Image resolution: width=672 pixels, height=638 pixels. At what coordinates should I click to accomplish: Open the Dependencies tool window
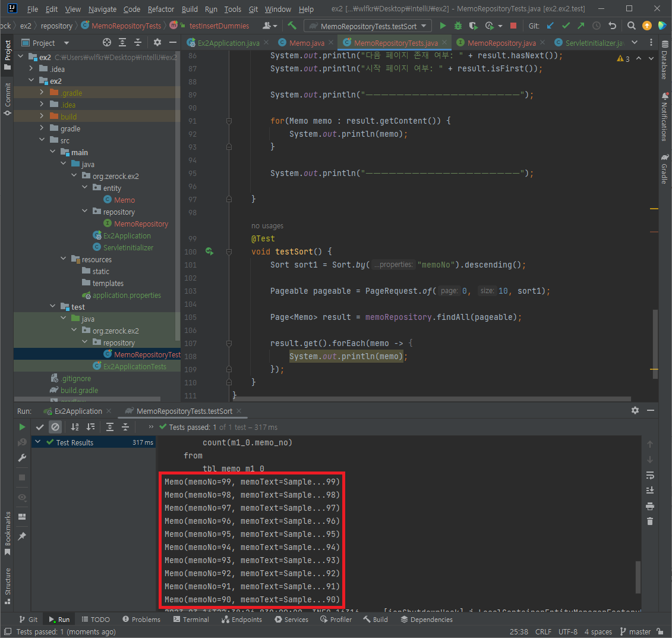427,619
